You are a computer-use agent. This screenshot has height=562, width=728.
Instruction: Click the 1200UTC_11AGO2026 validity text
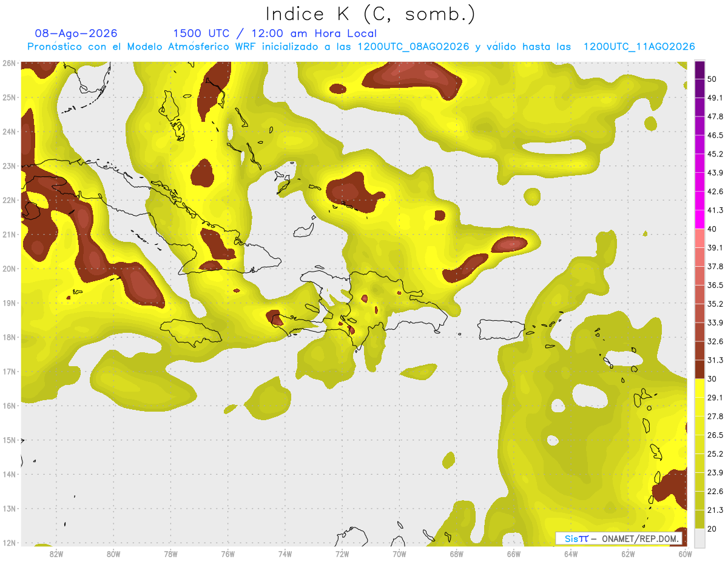pos(639,47)
